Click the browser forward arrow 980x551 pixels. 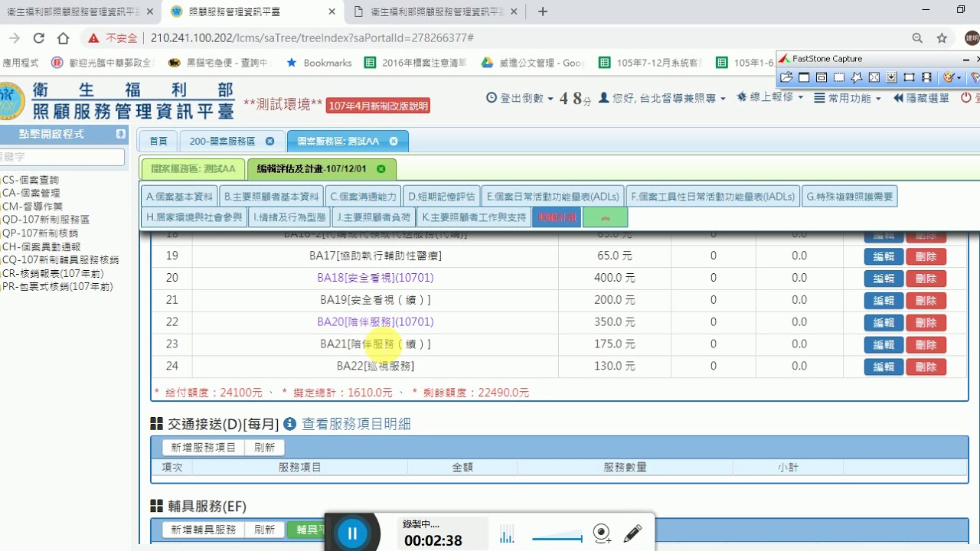[x=15, y=38]
